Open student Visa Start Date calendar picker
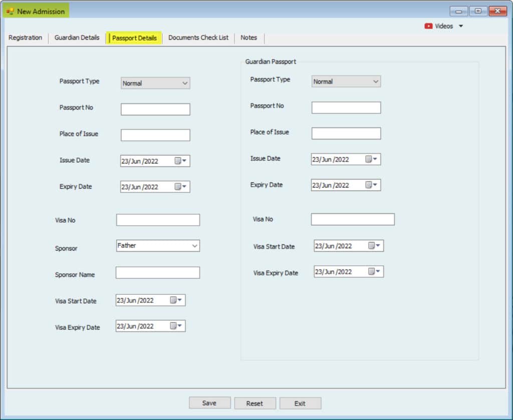Image resolution: width=513 pixels, height=420 pixels. point(176,300)
